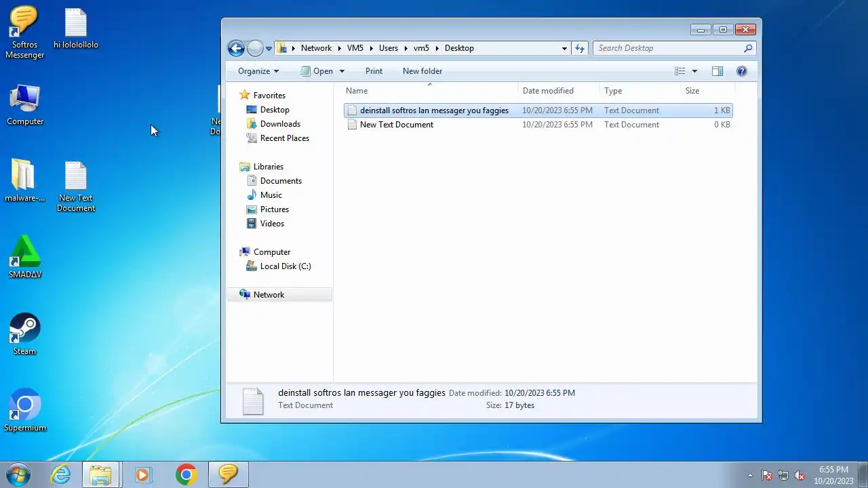Open Action Center flag tray icon
The image size is (868, 488).
coord(767,475)
